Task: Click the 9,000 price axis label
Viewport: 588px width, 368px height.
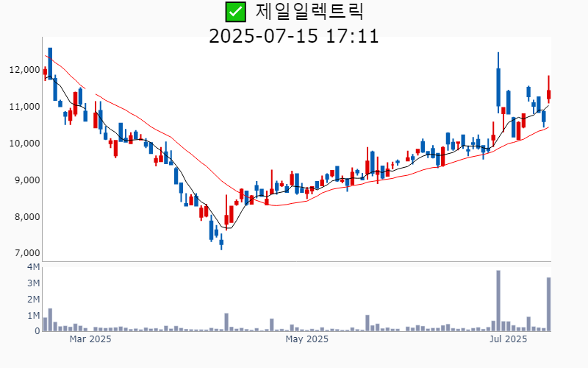Action: click(x=27, y=180)
